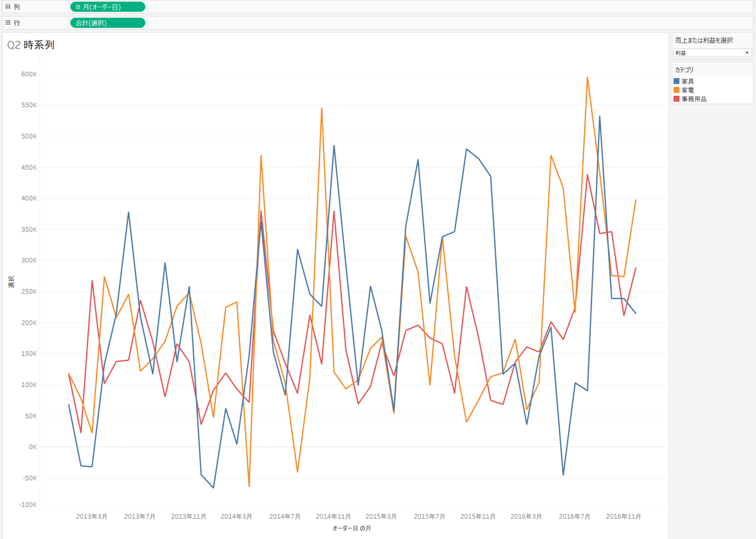This screenshot has width=756, height=539.
Task: Select the red 事務用品 legend swatch
Action: [677, 99]
